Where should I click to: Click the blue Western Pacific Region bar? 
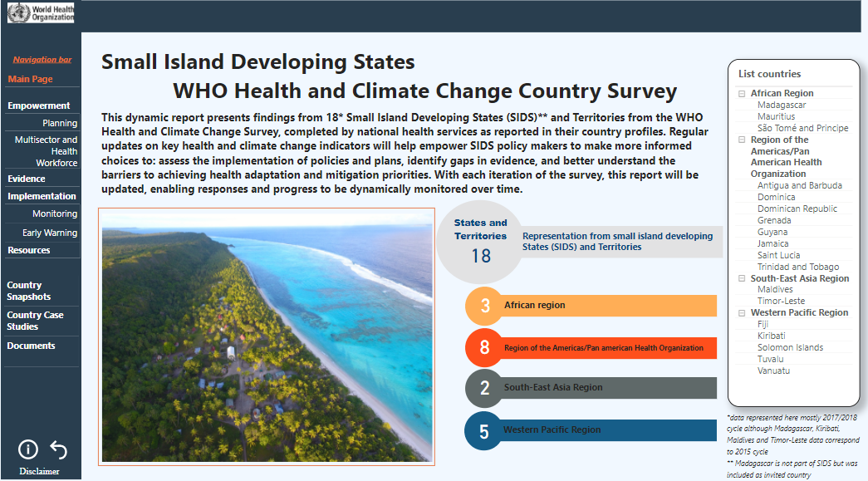click(608, 430)
